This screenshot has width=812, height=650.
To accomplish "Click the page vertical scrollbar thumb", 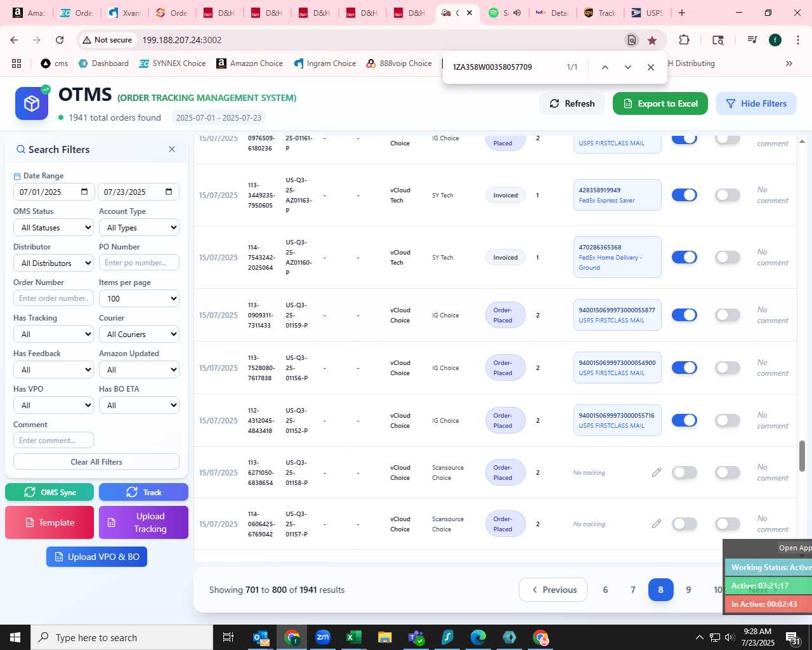I will [802, 456].
